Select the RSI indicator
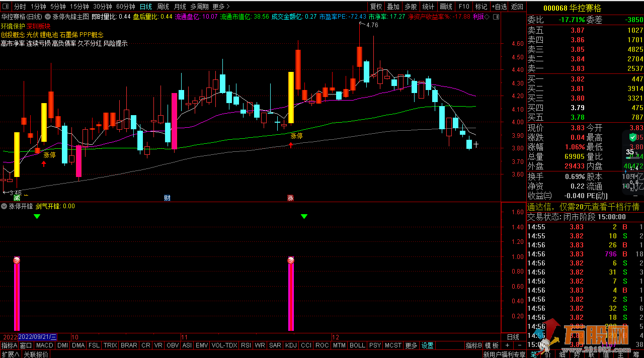 (246, 345)
